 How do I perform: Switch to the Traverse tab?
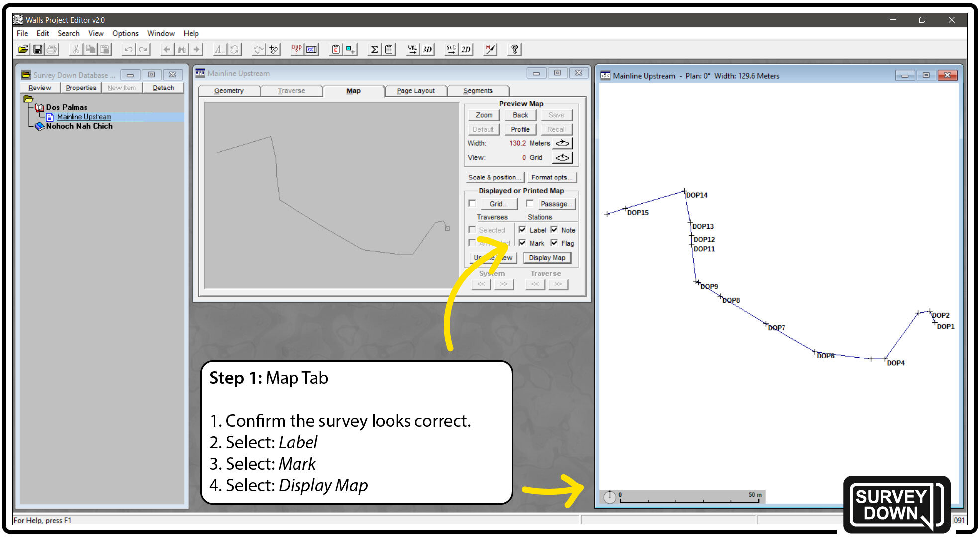coord(292,91)
